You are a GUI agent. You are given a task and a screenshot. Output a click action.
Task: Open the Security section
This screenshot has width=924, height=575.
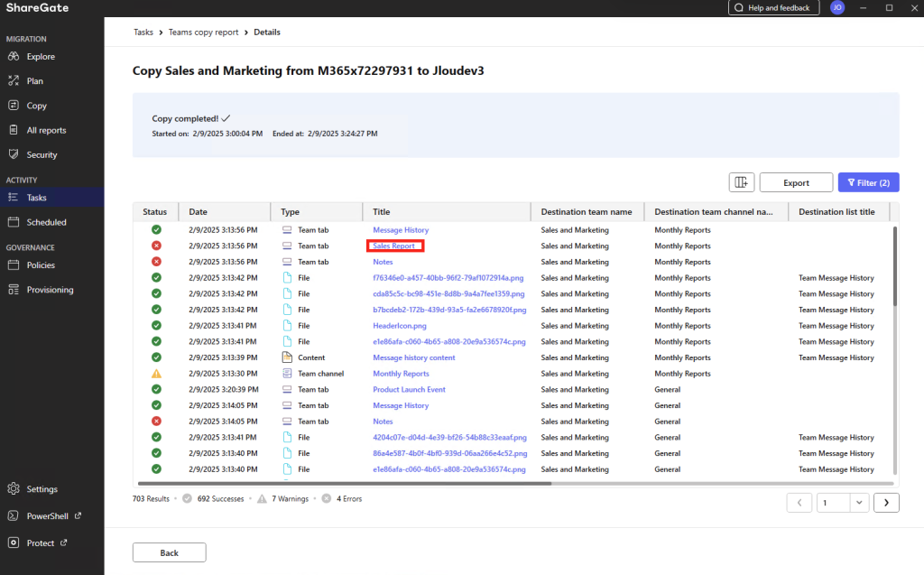[42, 154]
